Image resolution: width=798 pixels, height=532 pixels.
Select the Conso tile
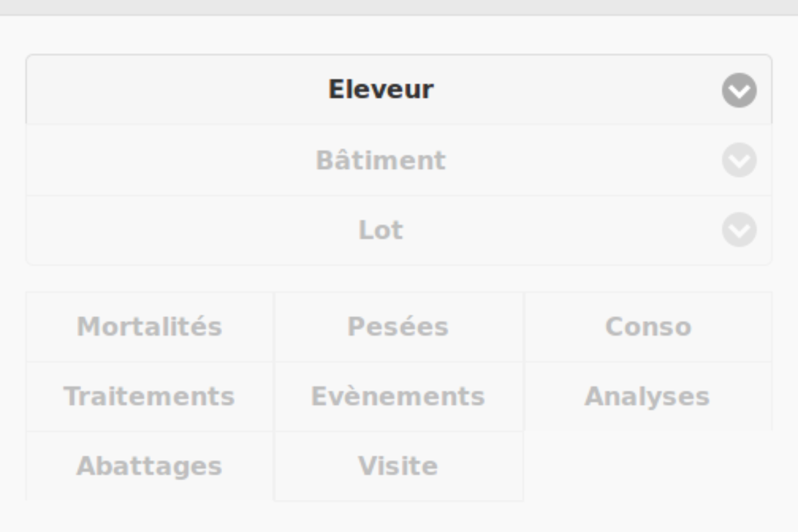(x=648, y=327)
